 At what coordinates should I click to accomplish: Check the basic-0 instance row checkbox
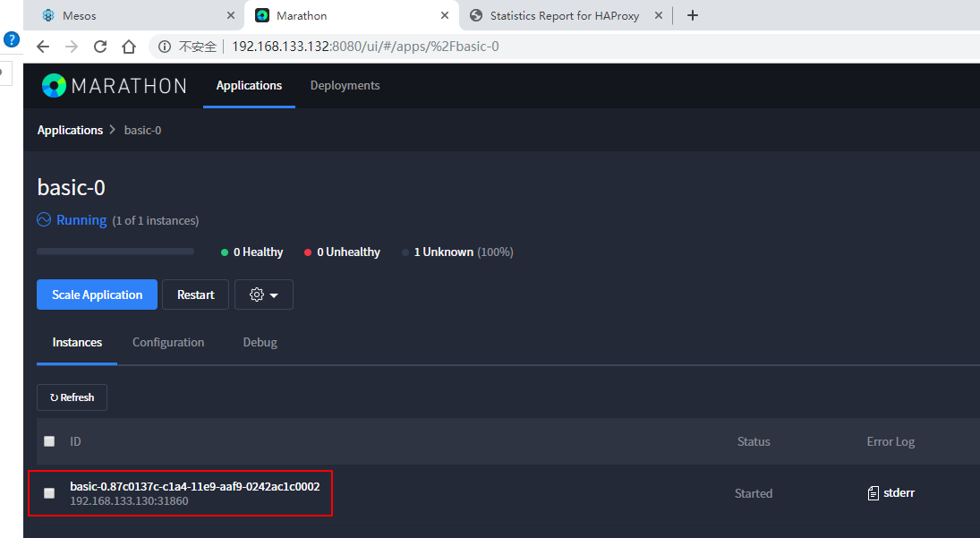[49, 493]
